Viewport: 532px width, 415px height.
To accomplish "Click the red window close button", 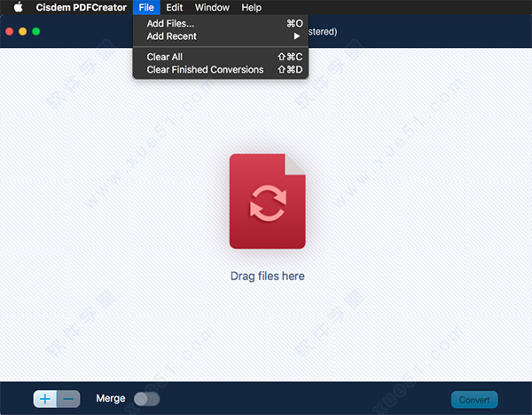I will (x=10, y=32).
